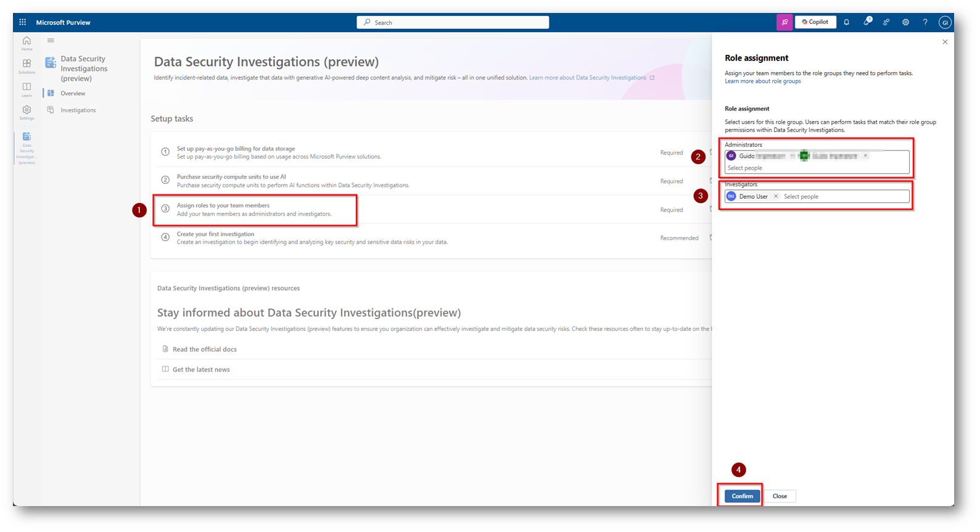Remove Demo User from Investigators

click(x=776, y=196)
